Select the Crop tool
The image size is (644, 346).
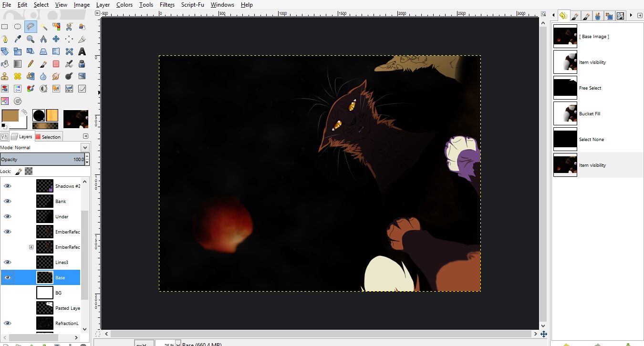coord(82,39)
